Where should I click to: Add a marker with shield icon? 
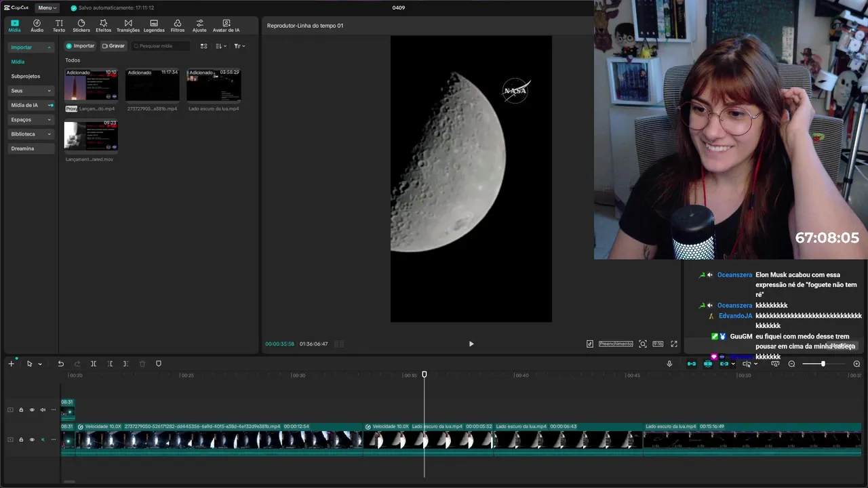[159, 364]
